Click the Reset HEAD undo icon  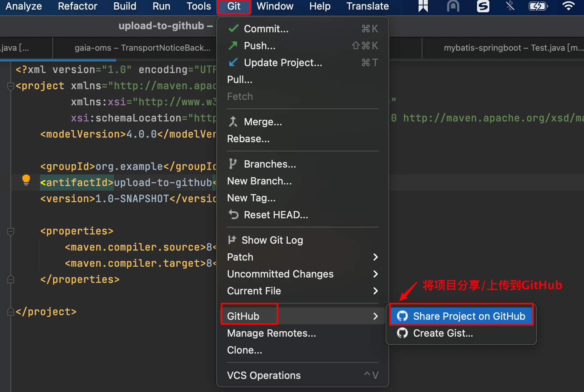(233, 214)
